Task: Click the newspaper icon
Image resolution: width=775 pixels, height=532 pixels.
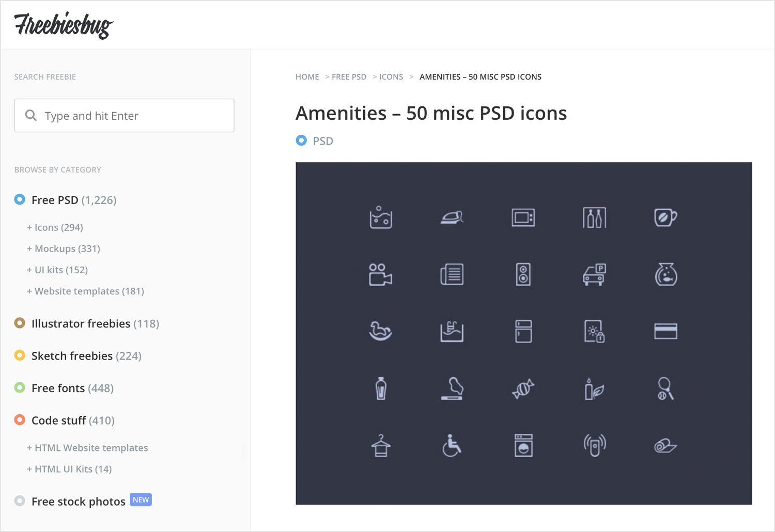Action: 452,274
